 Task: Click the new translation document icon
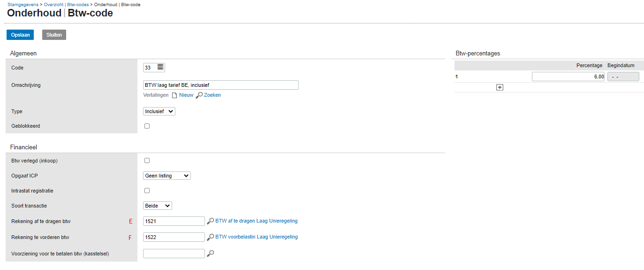coord(174,95)
